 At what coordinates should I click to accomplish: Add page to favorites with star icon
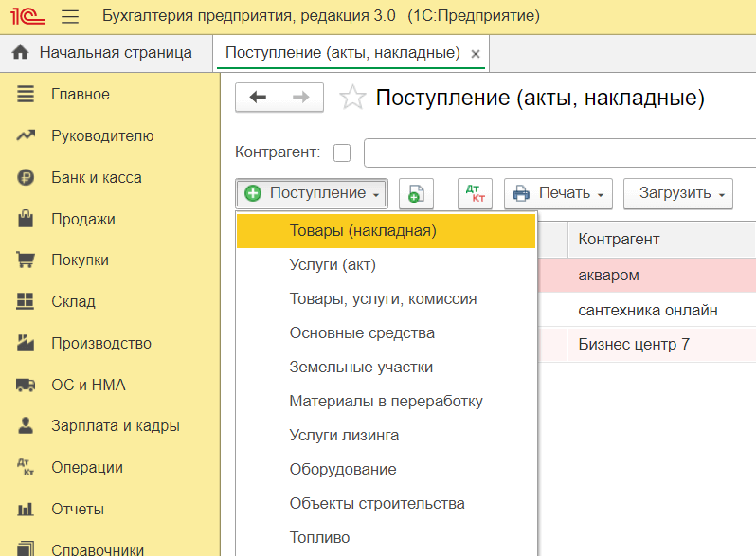352,98
